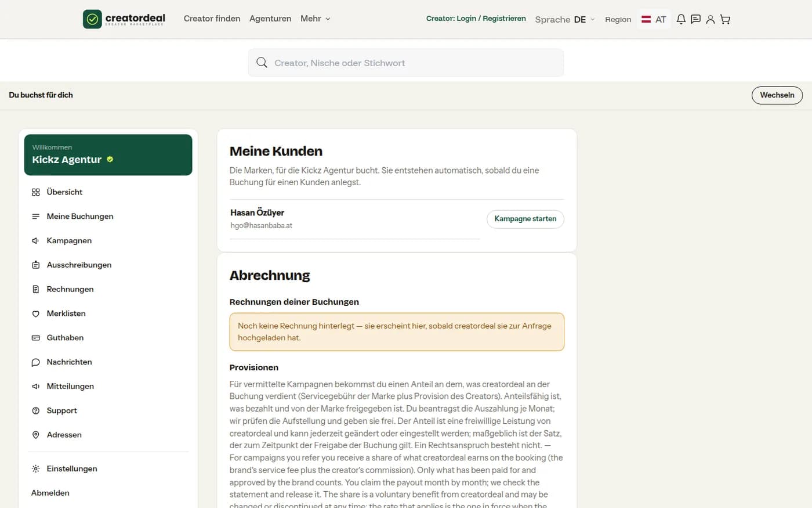Click the Abrechnung heading
This screenshot has width=812, height=508.
click(270, 276)
